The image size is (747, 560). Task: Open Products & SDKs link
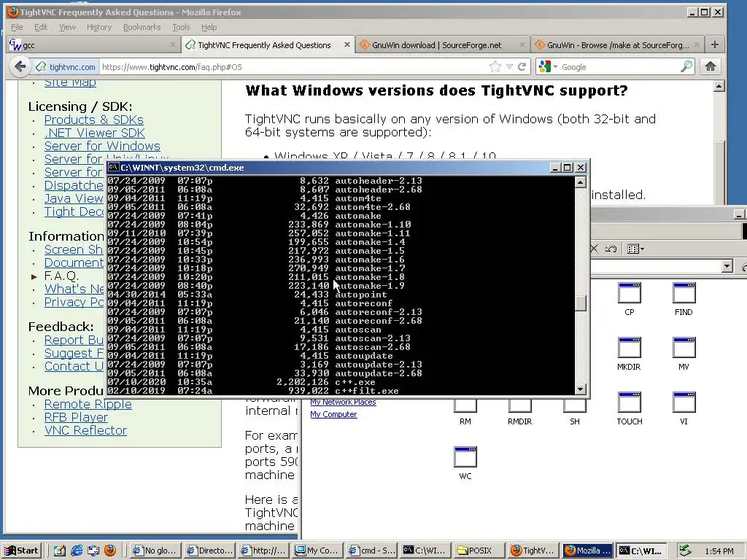(94, 120)
